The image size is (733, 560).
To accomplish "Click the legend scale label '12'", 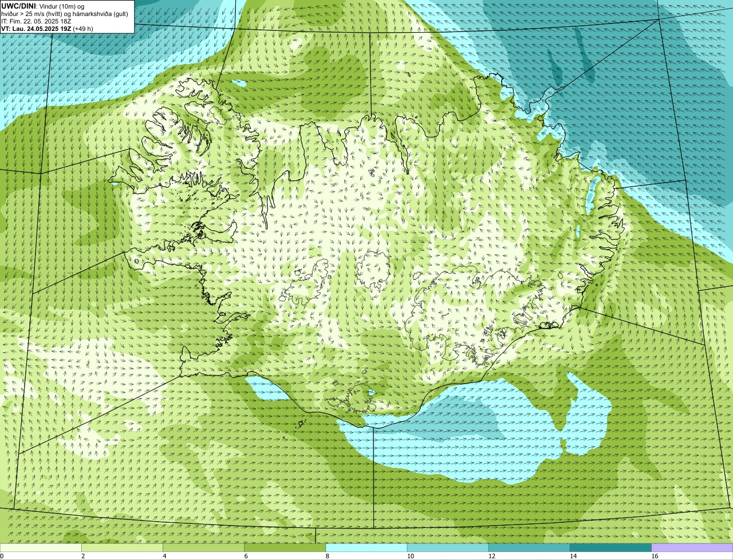I will (x=492, y=556).
